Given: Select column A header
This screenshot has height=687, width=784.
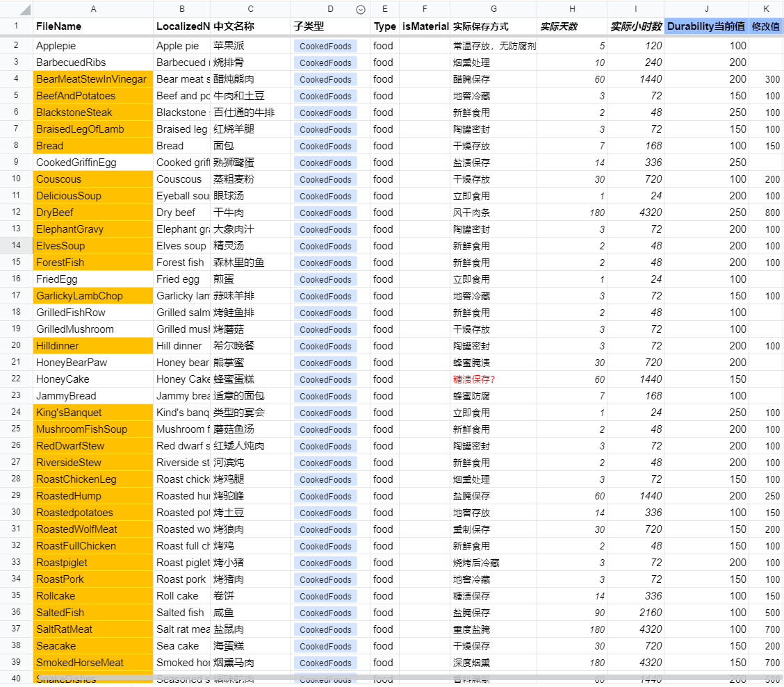Looking at the screenshot, I should [x=93, y=9].
